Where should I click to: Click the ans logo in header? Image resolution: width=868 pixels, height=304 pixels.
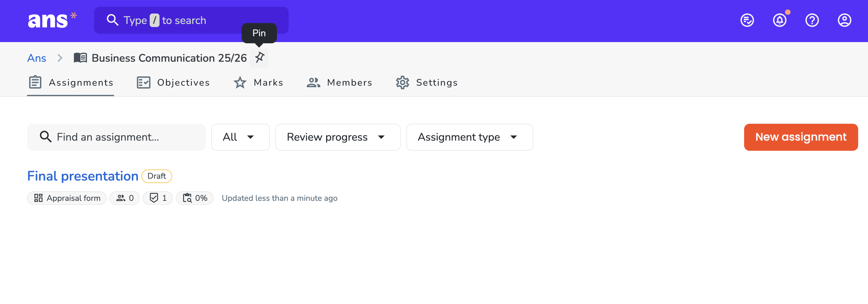click(52, 20)
